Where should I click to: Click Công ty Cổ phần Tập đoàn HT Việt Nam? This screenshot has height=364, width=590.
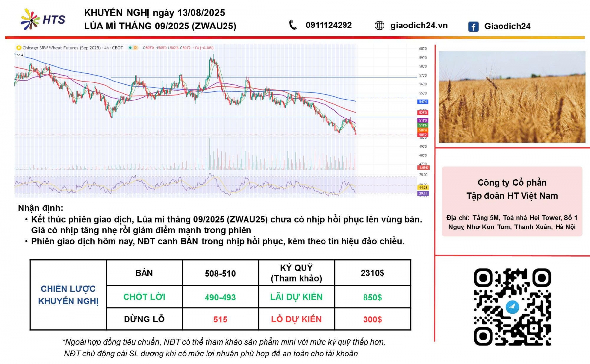[x=512, y=189]
